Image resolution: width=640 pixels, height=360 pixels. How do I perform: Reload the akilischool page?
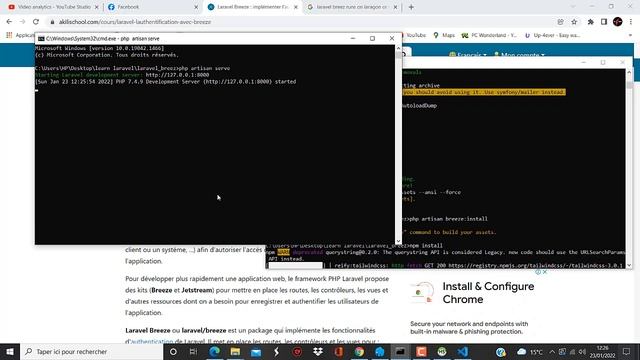click(36, 22)
